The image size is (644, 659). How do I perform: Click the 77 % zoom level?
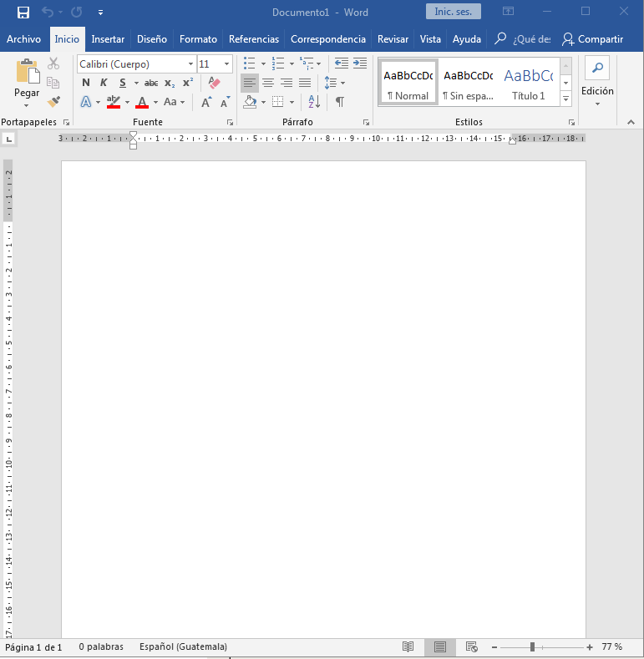pyautogui.click(x=612, y=646)
